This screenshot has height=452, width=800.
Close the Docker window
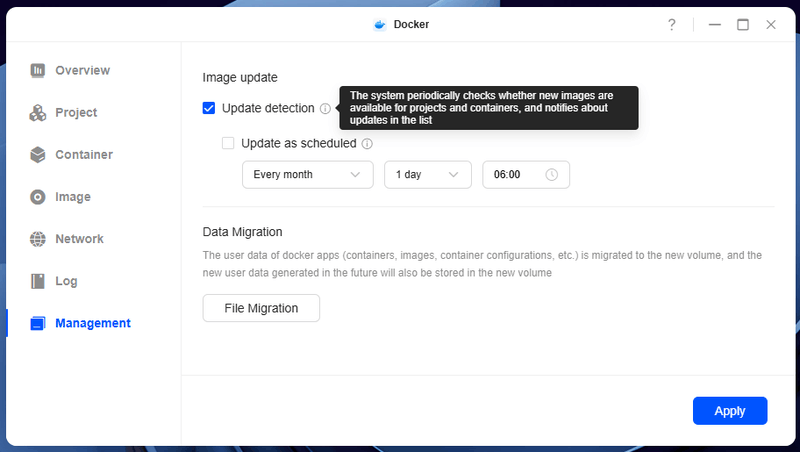coord(771,24)
